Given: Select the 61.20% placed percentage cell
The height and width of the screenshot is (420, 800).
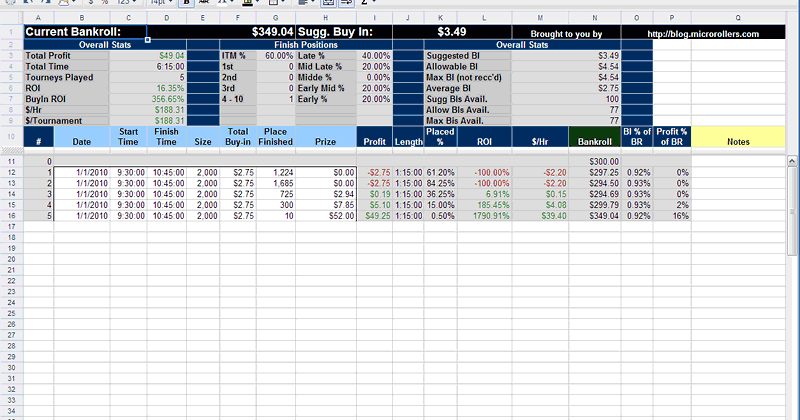Looking at the screenshot, I should click(440, 172).
